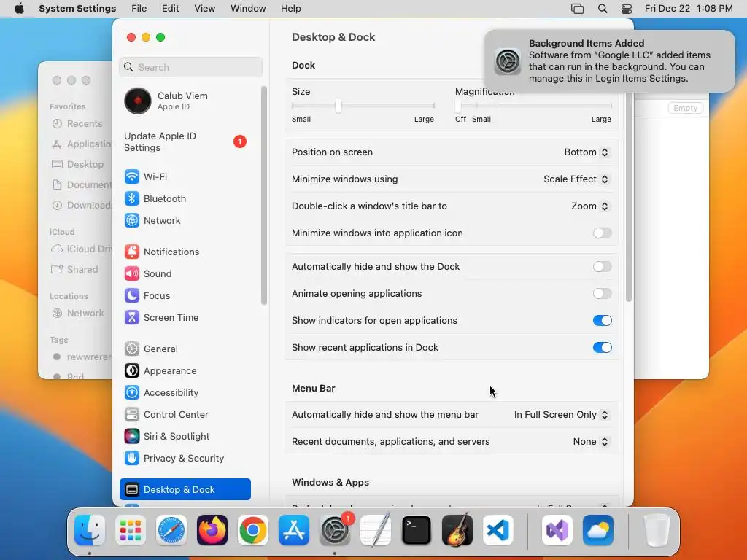Click the Desktop & Dock pane scrollbar

(629, 197)
